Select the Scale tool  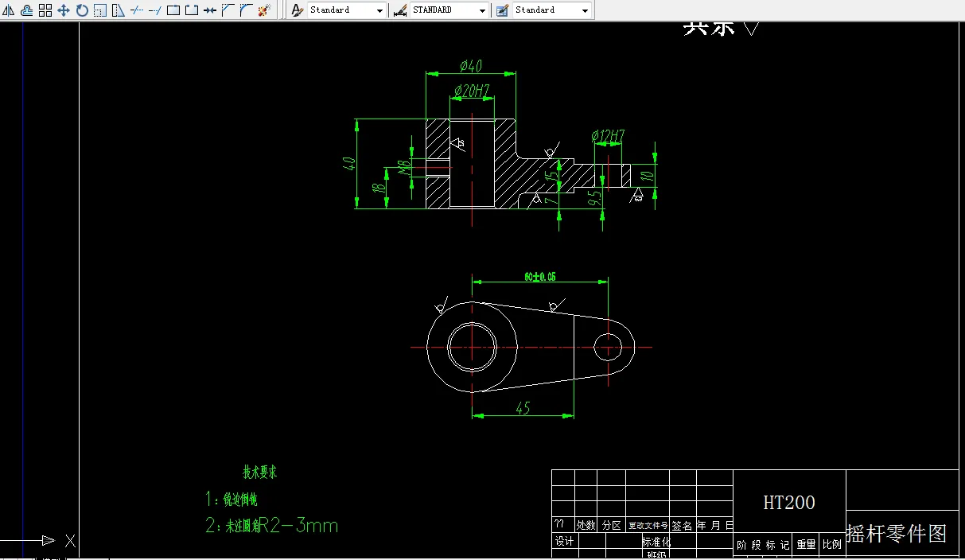click(x=100, y=10)
